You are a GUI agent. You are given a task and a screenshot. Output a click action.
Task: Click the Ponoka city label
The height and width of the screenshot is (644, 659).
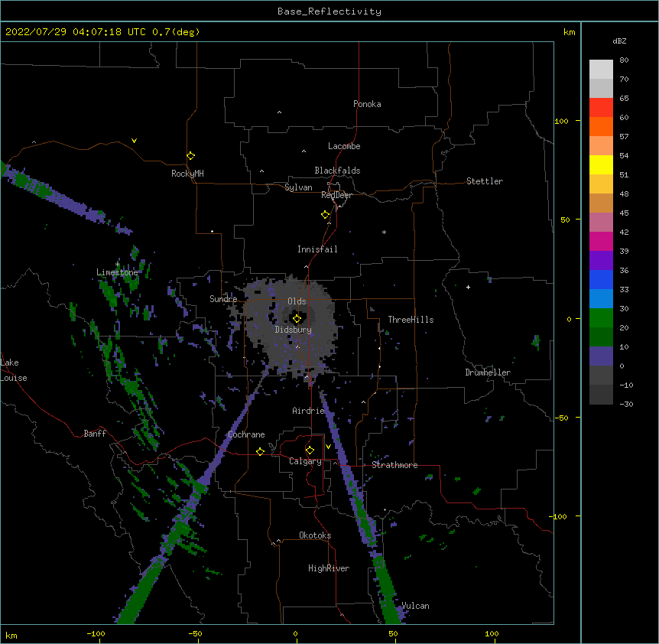[x=367, y=104]
